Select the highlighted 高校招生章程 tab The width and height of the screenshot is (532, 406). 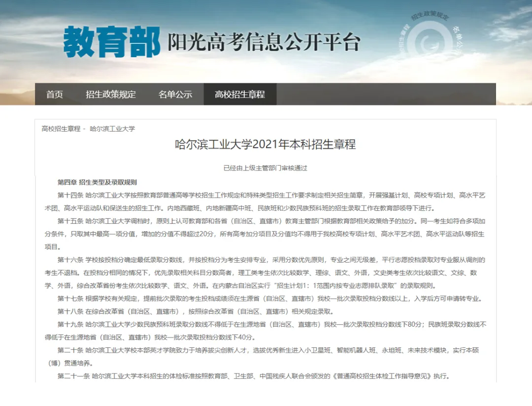tap(240, 94)
